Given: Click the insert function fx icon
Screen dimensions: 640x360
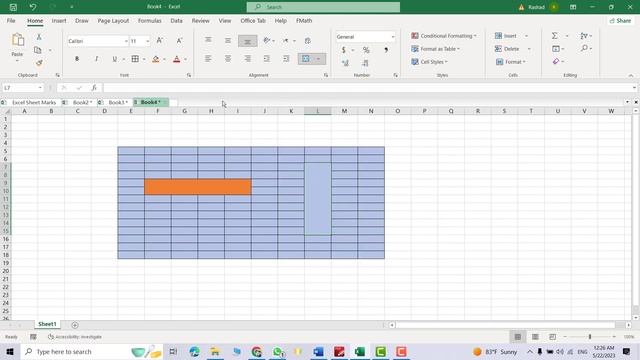Looking at the screenshot, I should [94, 88].
